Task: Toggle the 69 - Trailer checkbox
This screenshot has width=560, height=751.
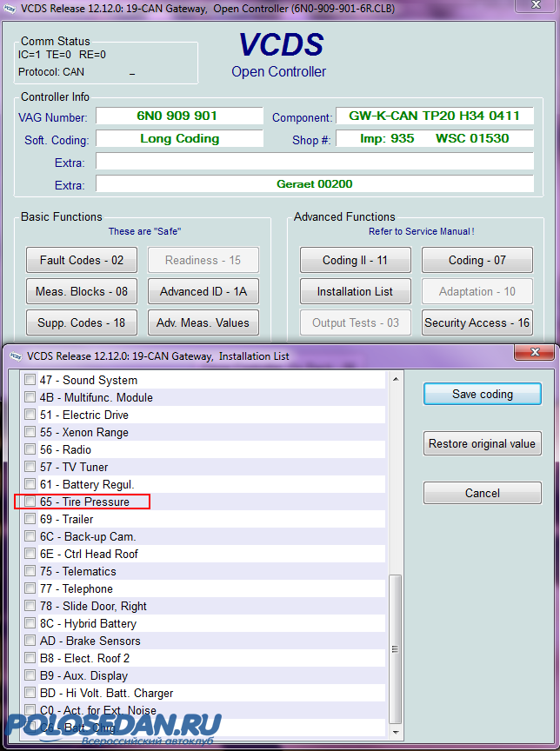Action: 30,519
